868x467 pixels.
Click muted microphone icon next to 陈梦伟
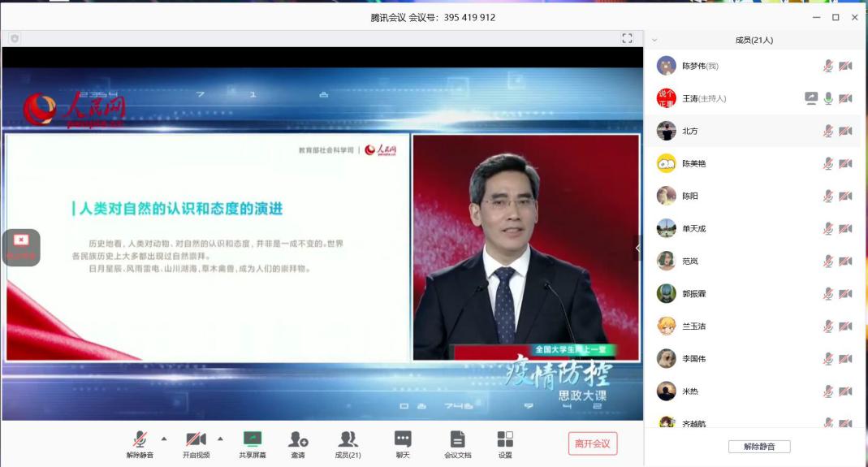point(828,66)
